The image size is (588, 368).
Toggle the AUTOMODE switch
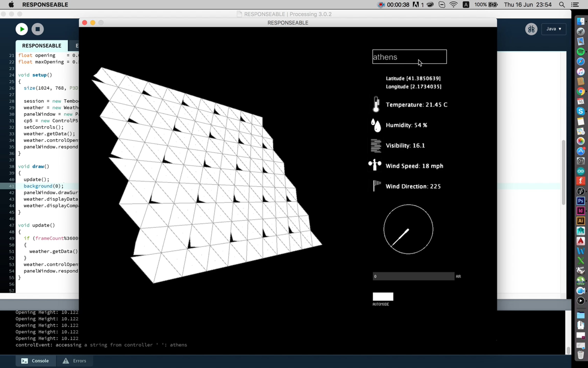[383, 296]
